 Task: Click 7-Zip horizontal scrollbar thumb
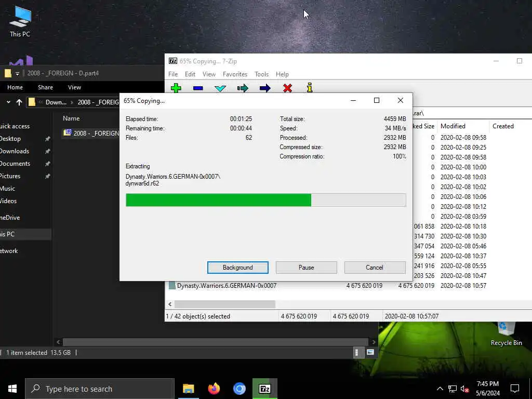click(x=224, y=304)
